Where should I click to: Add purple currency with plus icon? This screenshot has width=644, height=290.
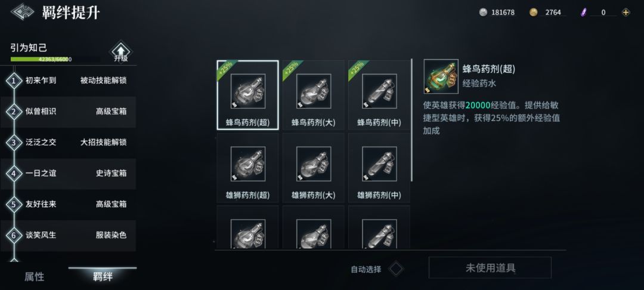click(626, 13)
